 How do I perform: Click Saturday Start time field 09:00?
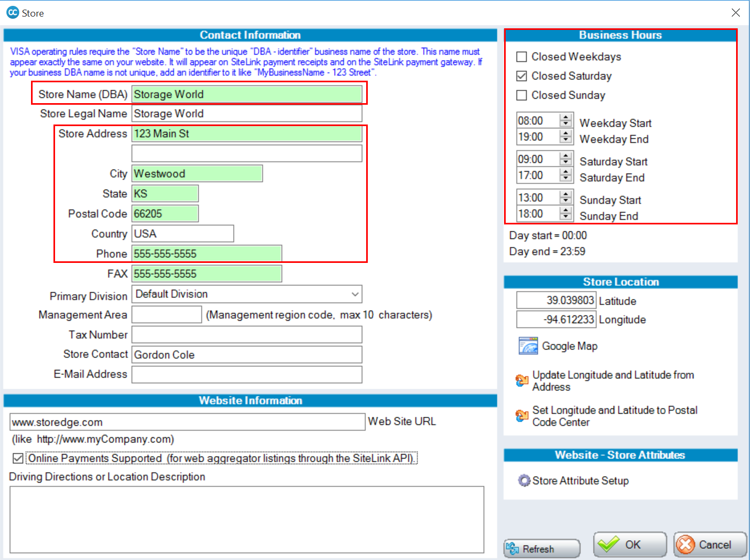538,159
